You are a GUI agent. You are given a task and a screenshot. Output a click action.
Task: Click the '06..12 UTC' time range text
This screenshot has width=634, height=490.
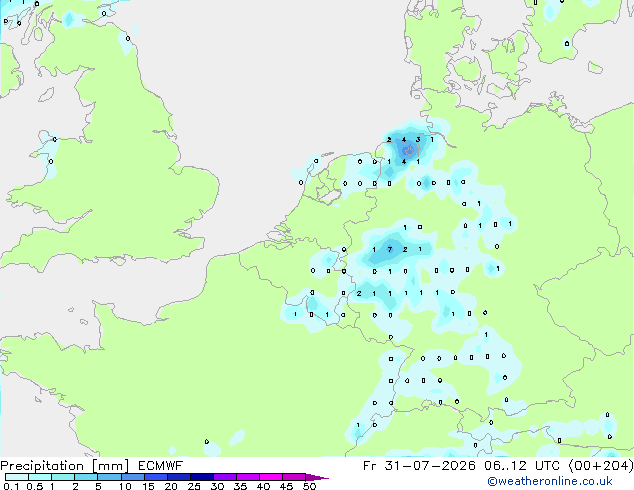[522, 466]
